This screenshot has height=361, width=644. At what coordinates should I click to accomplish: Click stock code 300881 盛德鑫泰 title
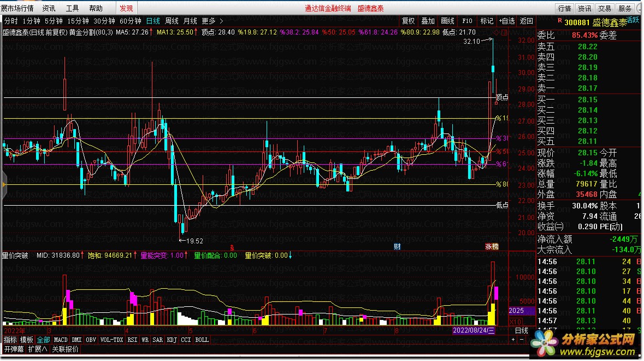pos(595,22)
